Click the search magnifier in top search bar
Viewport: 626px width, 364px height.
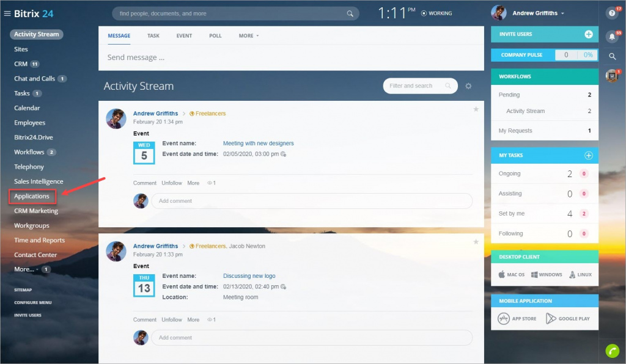[x=350, y=13]
